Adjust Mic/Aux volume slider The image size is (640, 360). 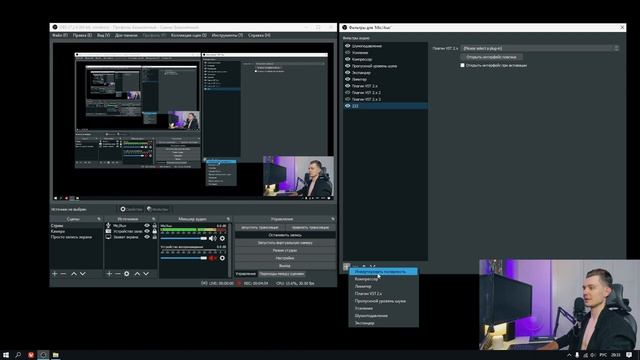coord(184,238)
